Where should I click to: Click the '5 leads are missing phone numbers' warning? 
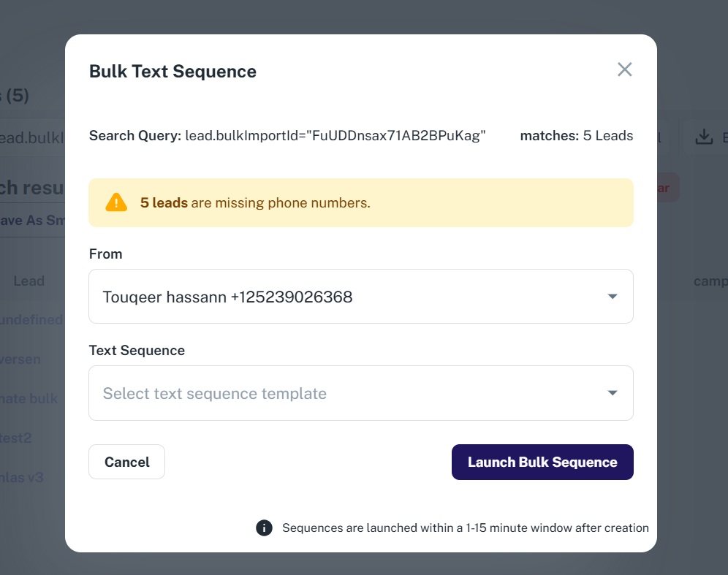(255, 202)
